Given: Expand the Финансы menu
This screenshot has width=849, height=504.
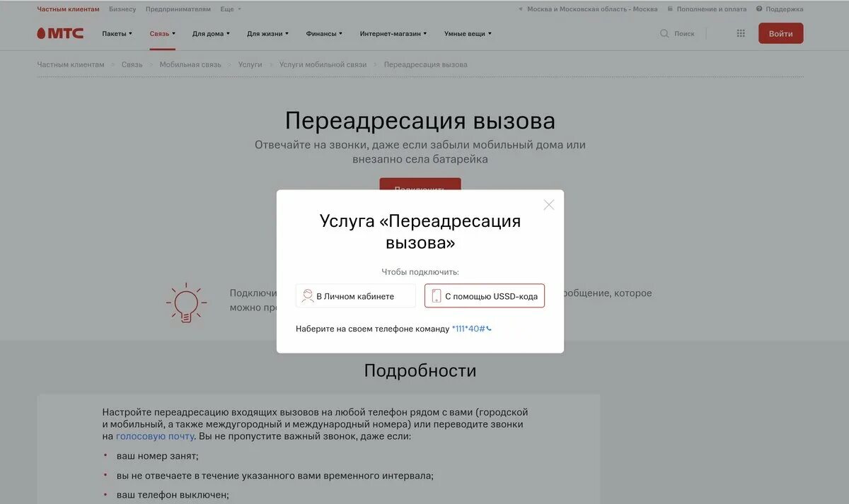Looking at the screenshot, I should point(324,33).
